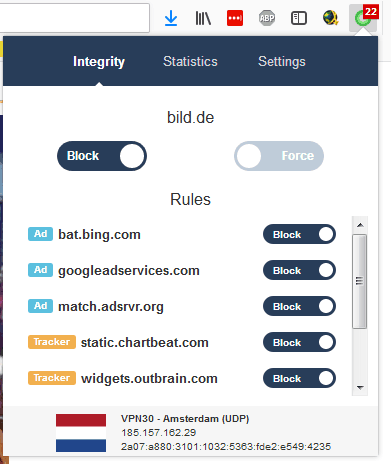Click the rules list scrollbar up arrow
This screenshot has height=464, width=391.
coord(360,225)
